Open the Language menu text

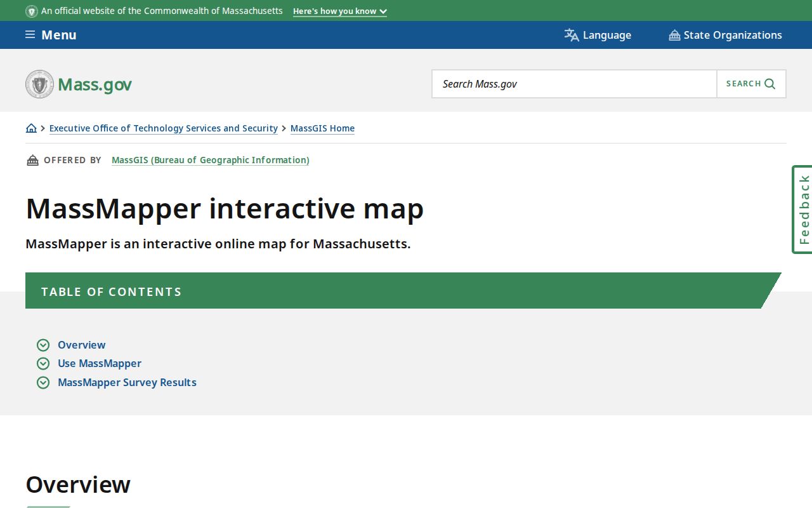click(607, 35)
